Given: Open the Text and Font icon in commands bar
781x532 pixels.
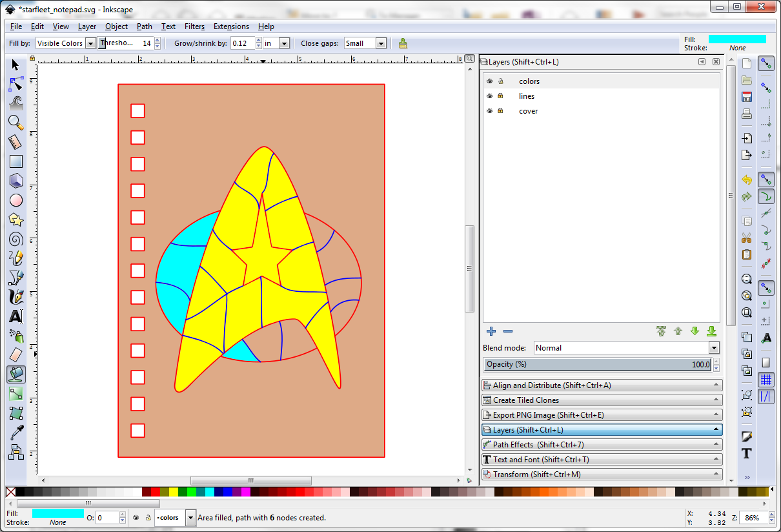Looking at the screenshot, I should [747, 453].
